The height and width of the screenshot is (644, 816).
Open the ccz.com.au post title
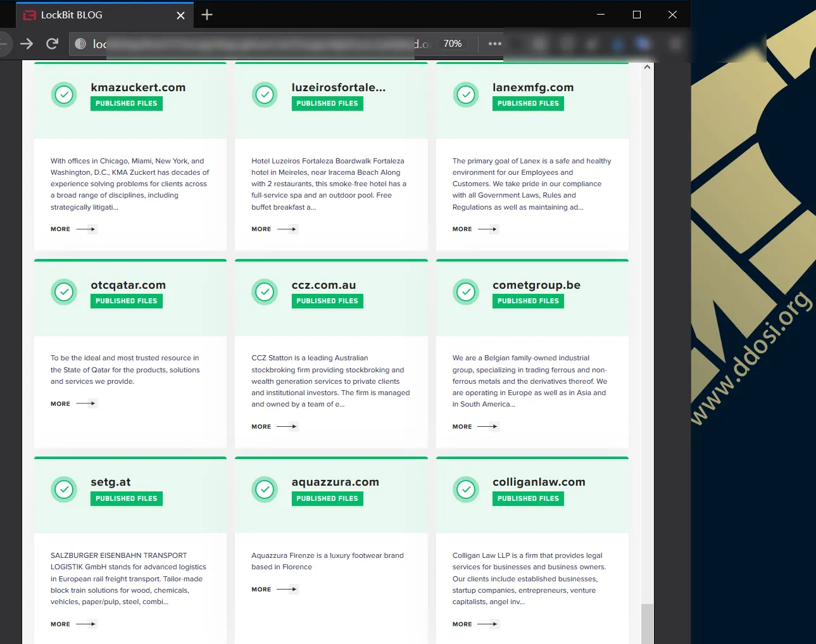click(323, 285)
